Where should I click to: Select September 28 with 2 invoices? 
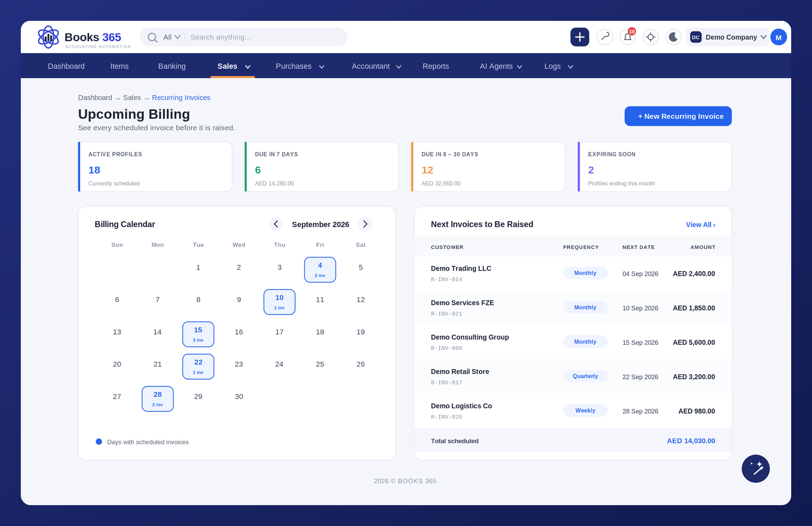coord(157,399)
